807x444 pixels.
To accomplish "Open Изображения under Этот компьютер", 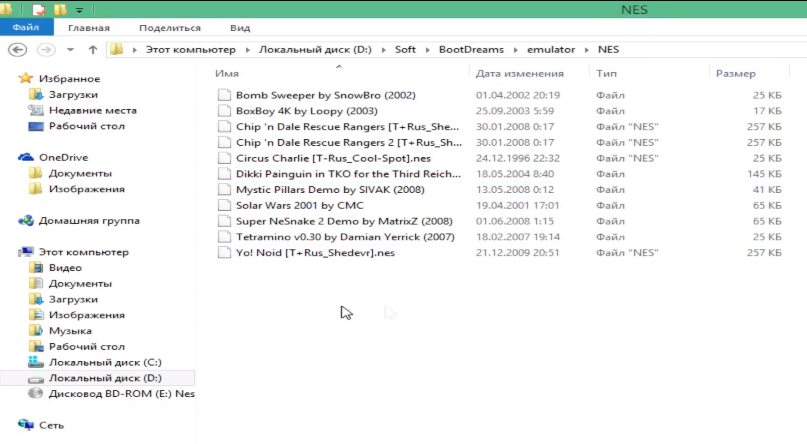I will pyautogui.click(x=86, y=315).
